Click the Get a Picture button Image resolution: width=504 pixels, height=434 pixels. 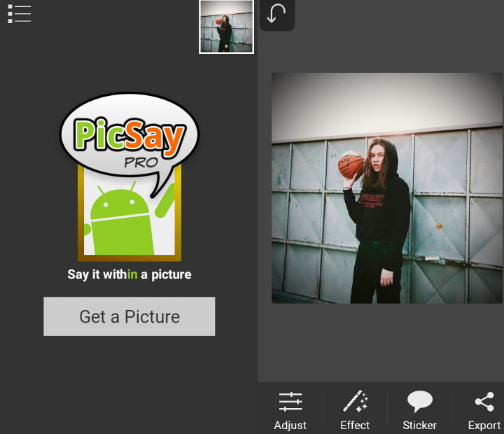pos(129,316)
